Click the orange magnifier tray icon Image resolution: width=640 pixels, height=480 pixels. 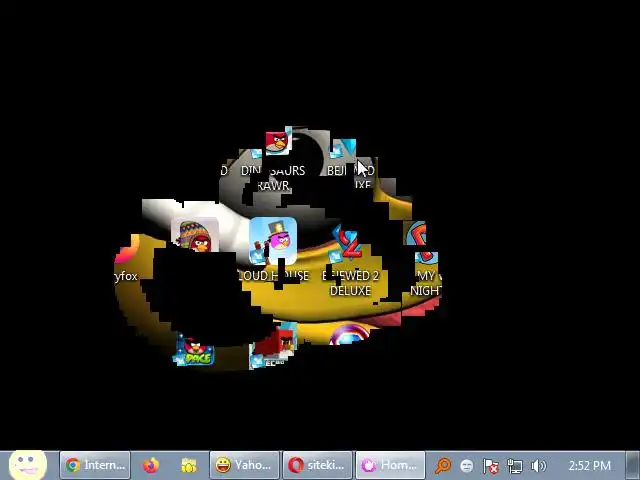pyautogui.click(x=443, y=465)
